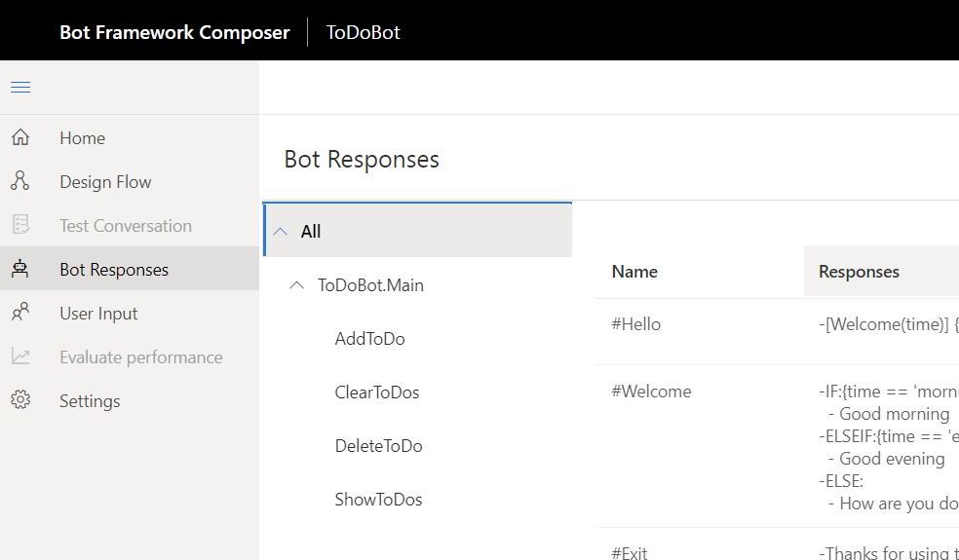This screenshot has width=959, height=560.
Task: Select the AddToDo dialog
Action: pyautogui.click(x=370, y=339)
